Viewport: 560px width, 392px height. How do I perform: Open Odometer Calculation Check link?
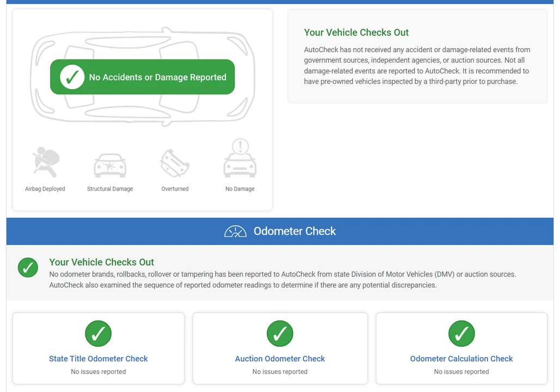(461, 359)
